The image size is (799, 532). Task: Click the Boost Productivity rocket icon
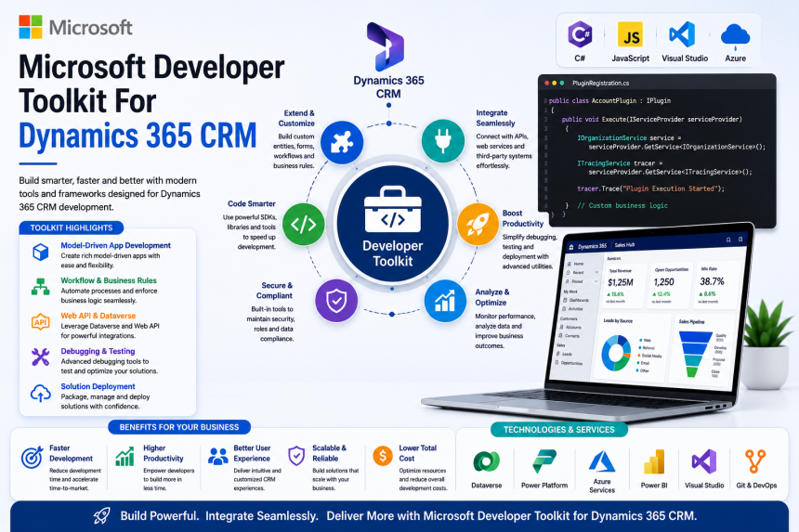tap(478, 224)
